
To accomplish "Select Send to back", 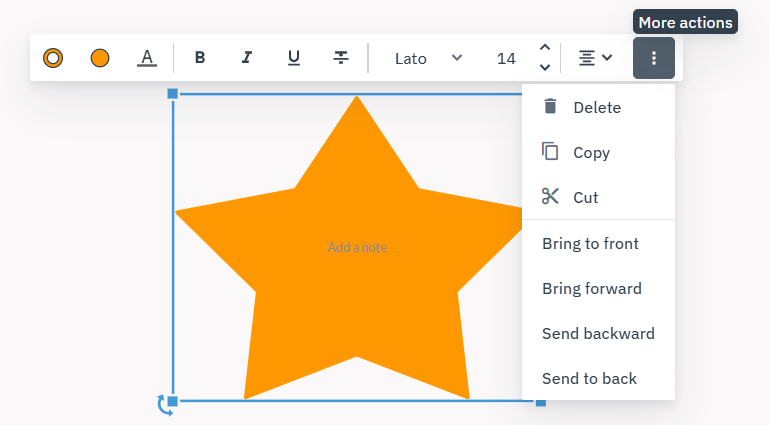I will (598, 379).
